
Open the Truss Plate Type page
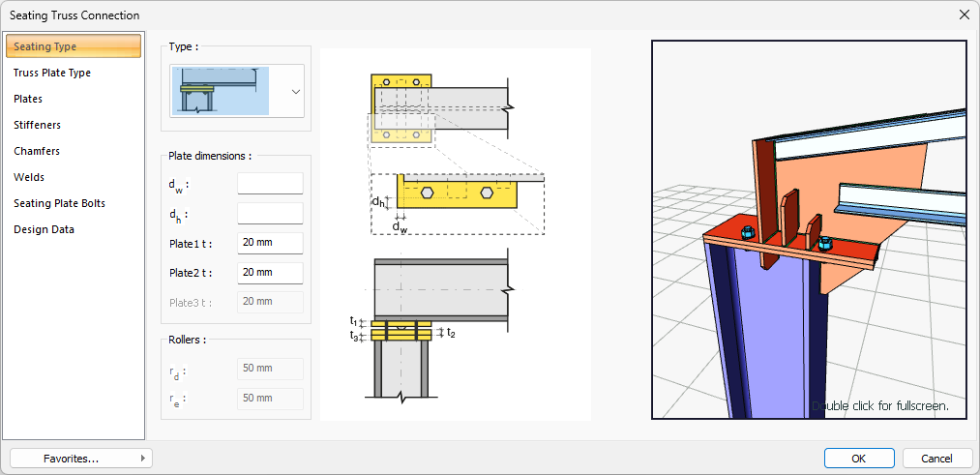click(x=52, y=73)
